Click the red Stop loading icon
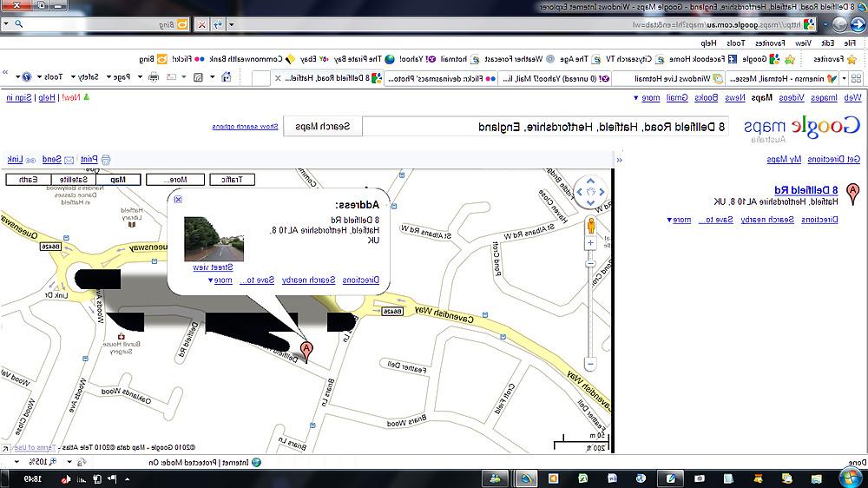 click(x=202, y=24)
